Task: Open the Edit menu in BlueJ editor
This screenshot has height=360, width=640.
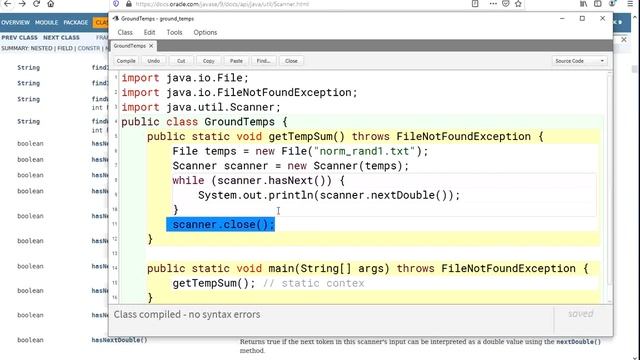Action: click(x=149, y=32)
